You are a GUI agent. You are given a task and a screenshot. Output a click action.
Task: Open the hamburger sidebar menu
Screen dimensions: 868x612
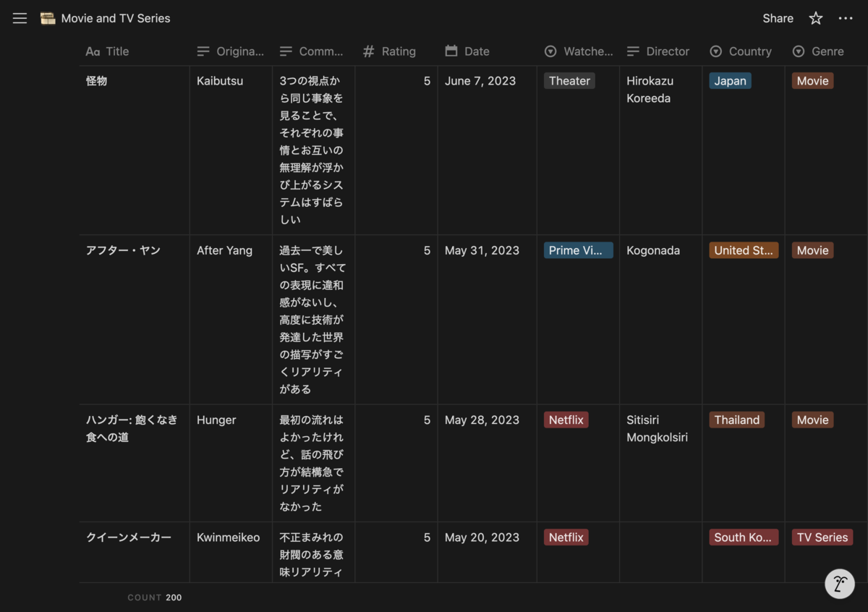(20, 18)
